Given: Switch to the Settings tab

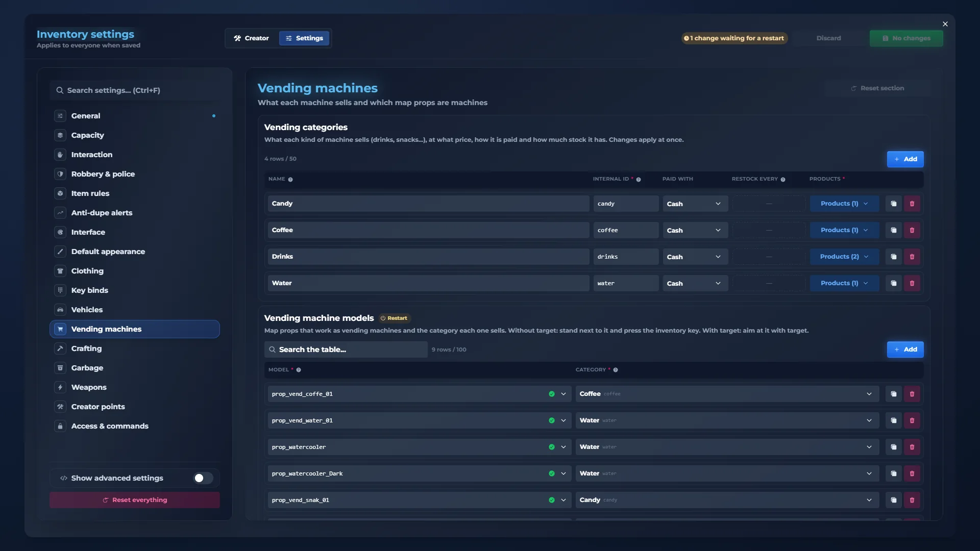Looking at the screenshot, I should click(304, 38).
